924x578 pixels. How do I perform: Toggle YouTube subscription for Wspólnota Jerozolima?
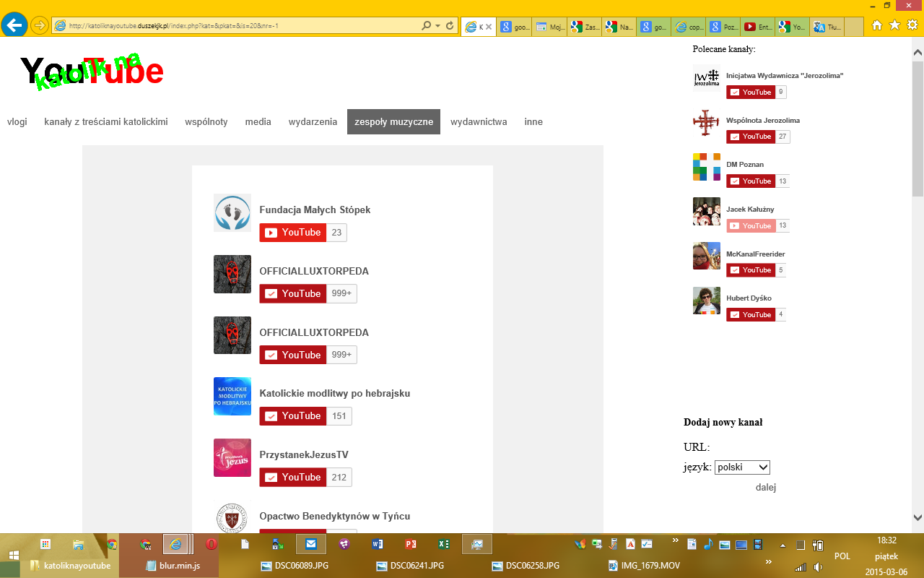[751, 137]
